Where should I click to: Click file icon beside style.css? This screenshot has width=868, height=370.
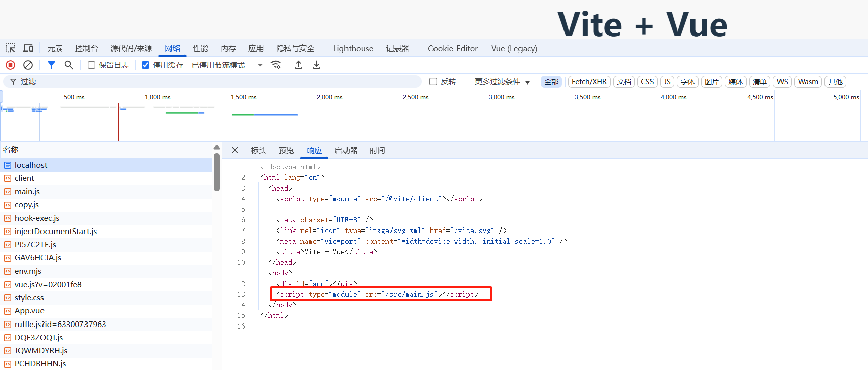tap(8, 298)
